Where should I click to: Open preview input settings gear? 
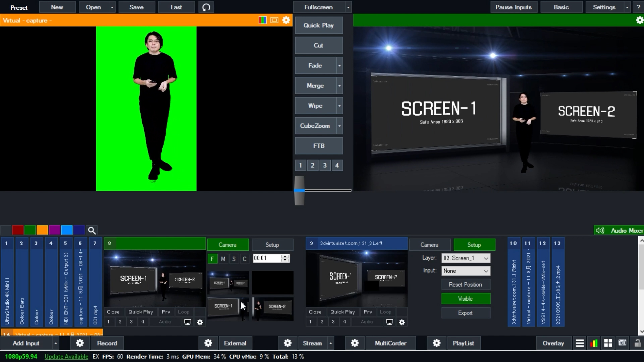(286, 20)
